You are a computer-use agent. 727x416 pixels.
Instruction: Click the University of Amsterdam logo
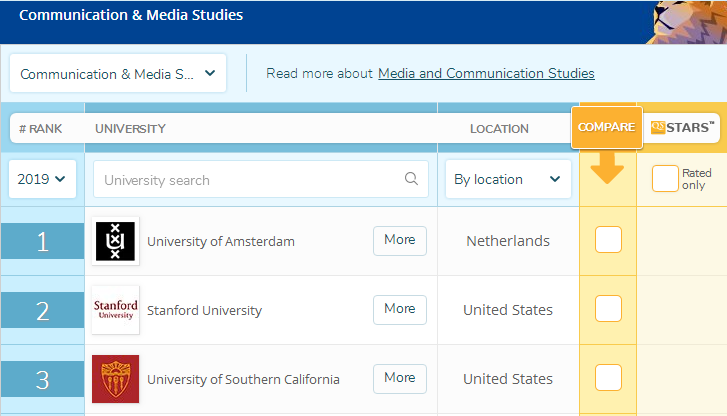pyautogui.click(x=115, y=241)
